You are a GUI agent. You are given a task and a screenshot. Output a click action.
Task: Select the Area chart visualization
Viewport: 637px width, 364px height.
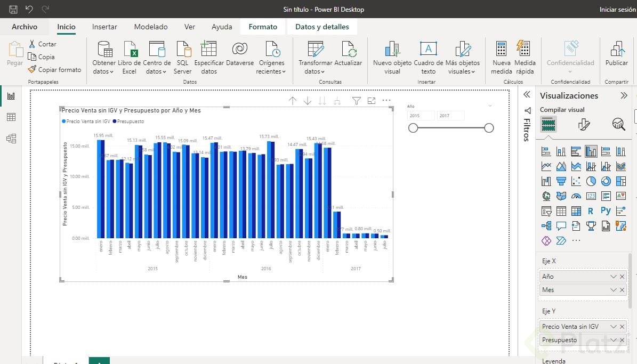click(x=561, y=166)
